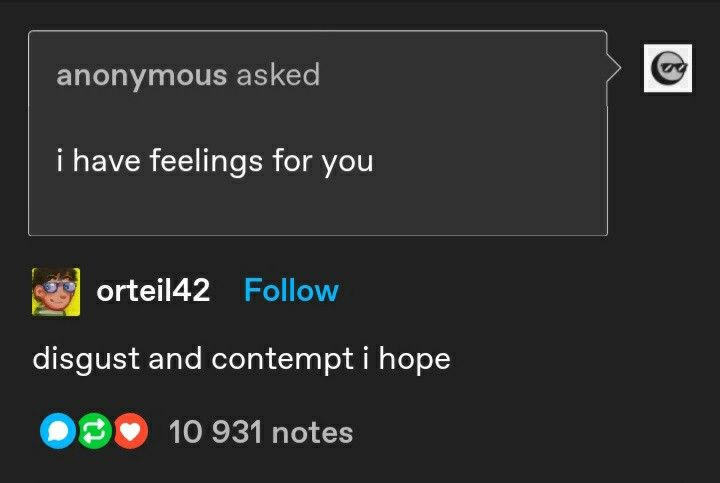Click the word "contempt" in the answer
Viewport: 720px width, 483px height.
[283, 360]
